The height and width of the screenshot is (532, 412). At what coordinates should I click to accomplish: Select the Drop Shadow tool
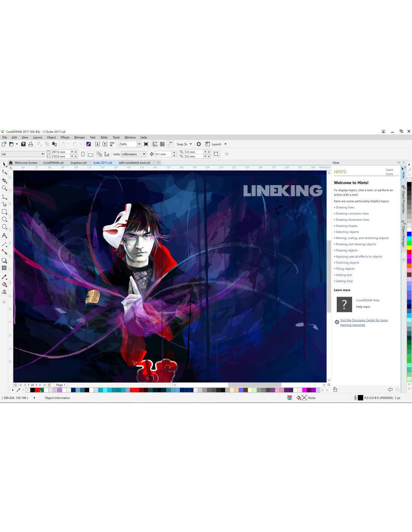[4, 260]
